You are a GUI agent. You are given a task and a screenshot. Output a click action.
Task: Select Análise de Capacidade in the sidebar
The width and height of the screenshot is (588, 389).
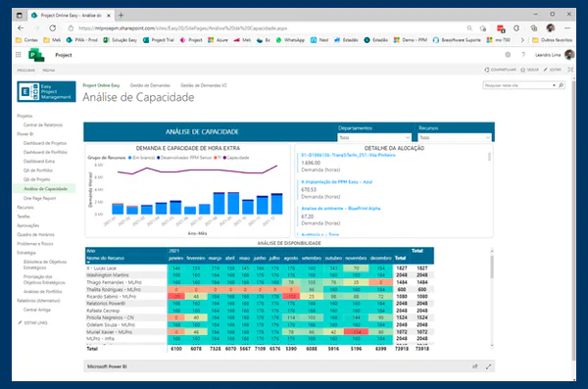(x=45, y=189)
